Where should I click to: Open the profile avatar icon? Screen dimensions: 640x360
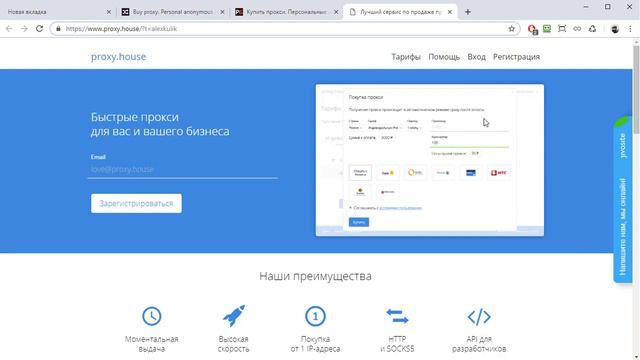[615, 29]
